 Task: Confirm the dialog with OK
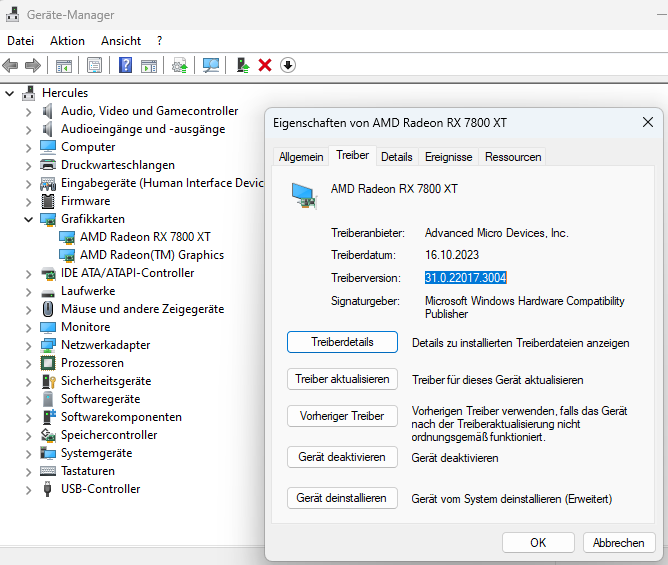(x=538, y=542)
